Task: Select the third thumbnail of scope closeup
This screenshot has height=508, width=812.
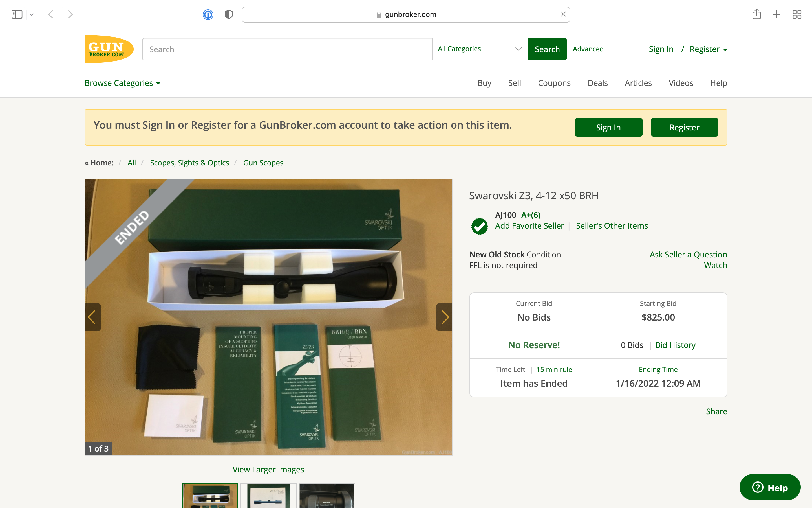Action: pyautogui.click(x=327, y=496)
